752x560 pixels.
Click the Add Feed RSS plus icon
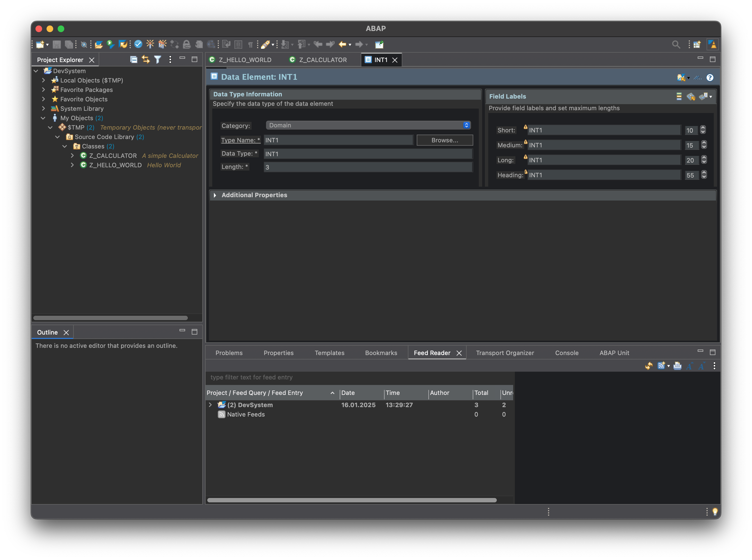(661, 366)
